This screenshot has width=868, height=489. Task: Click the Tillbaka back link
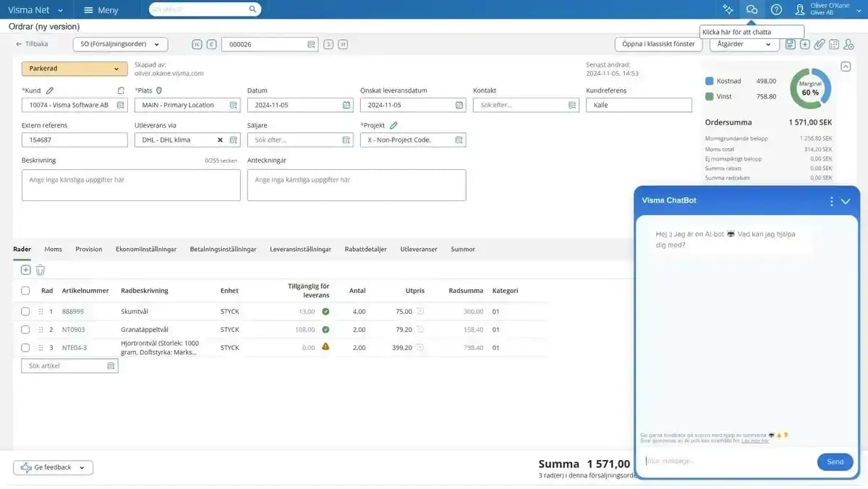[32, 44]
